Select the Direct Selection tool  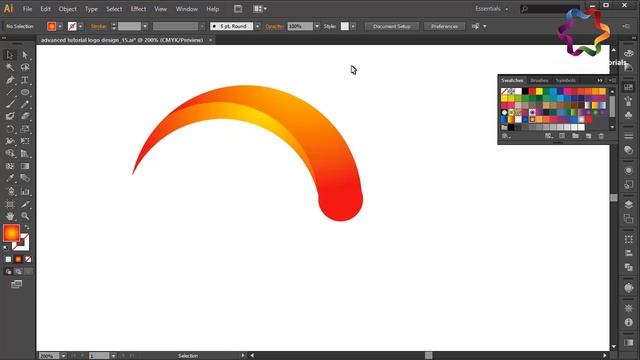click(25, 55)
